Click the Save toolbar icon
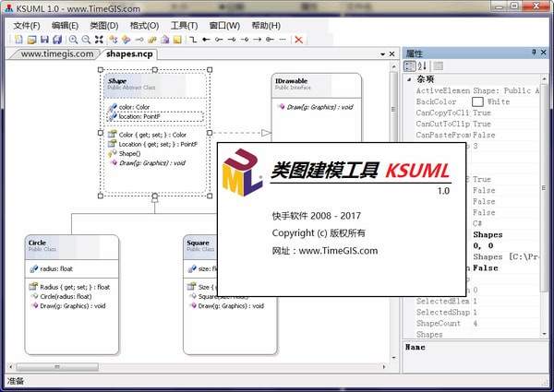Viewport: 554px width, 392px height. point(44,40)
